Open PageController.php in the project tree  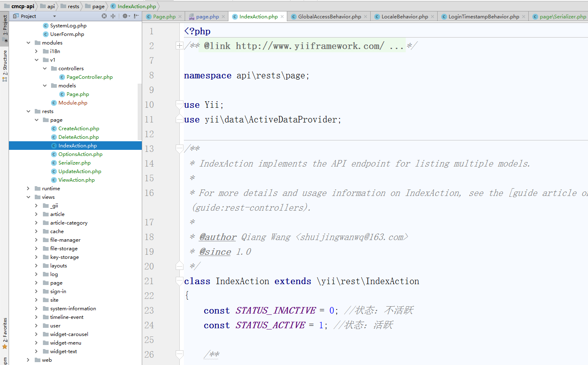(x=89, y=77)
